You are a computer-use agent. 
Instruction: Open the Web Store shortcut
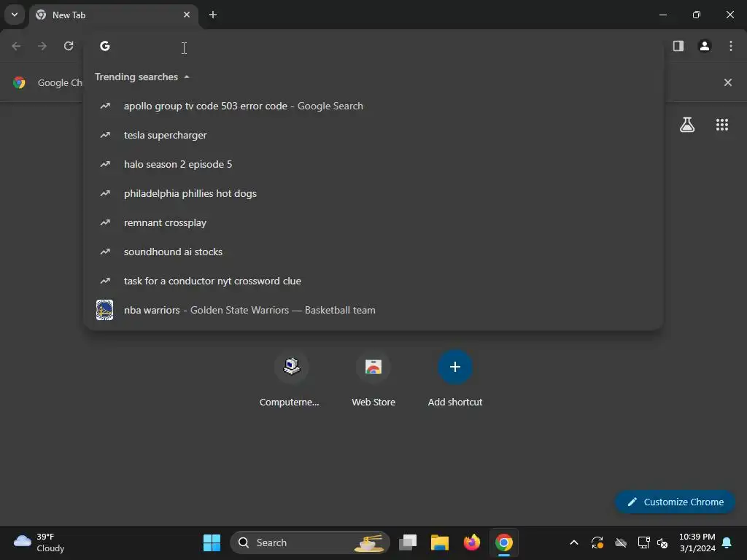pyautogui.click(x=373, y=379)
